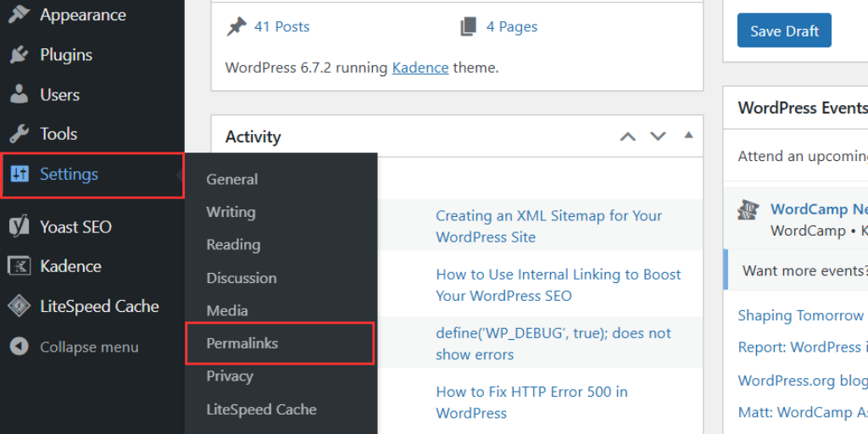The image size is (868, 434).
Task: Open the WordCamp event link
Action: coord(819,209)
